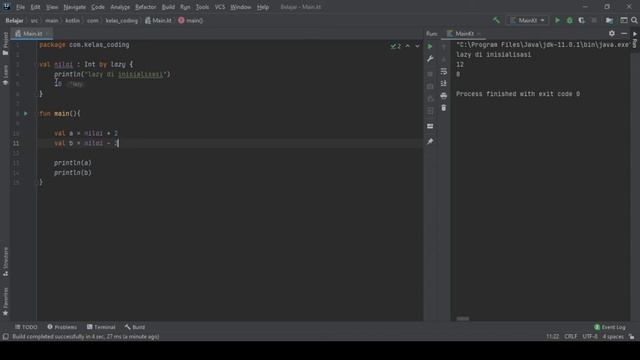Click the wrench icon in the Run panel

point(430,59)
